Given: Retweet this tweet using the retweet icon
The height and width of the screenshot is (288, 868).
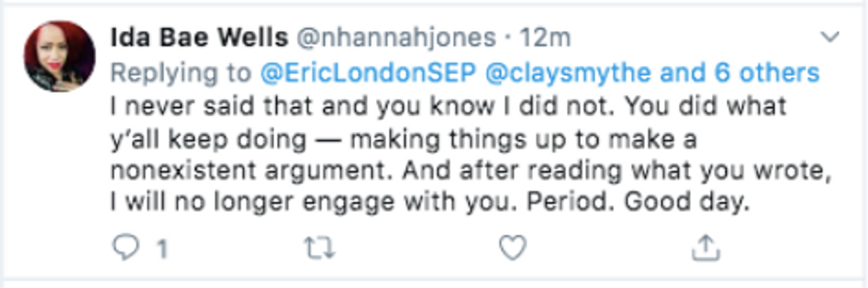Looking at the screenshot, I should [318, 249].
